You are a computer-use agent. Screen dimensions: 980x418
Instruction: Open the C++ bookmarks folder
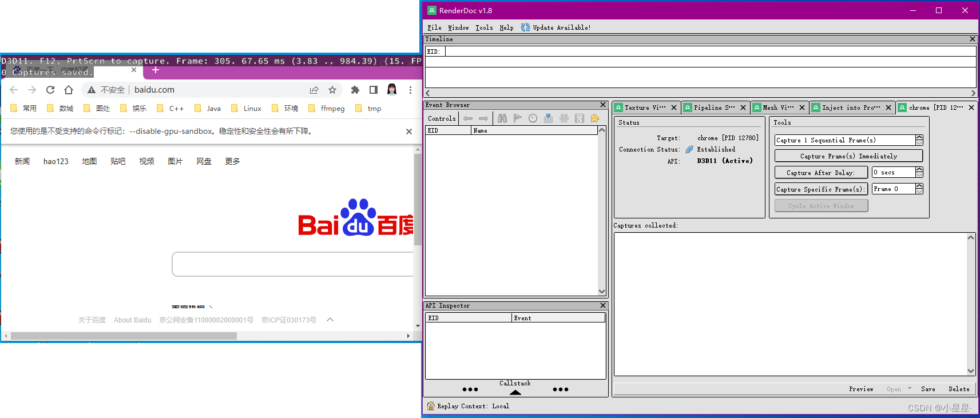(170, 108)
